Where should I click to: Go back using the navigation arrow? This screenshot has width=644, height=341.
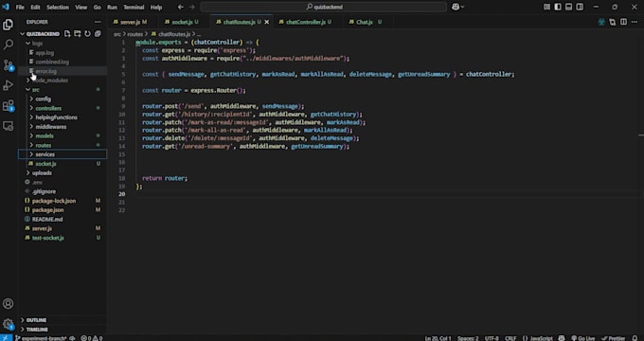point(181,7)
